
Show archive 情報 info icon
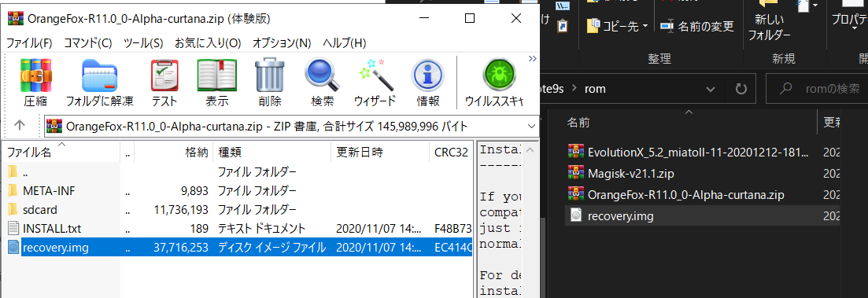coord(428,82)
